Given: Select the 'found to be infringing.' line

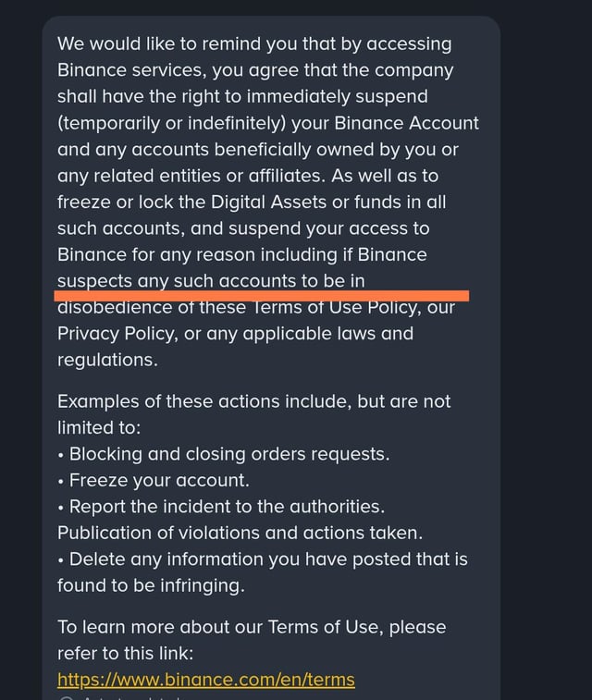Looking at the screenshot, I should point(151,585).
